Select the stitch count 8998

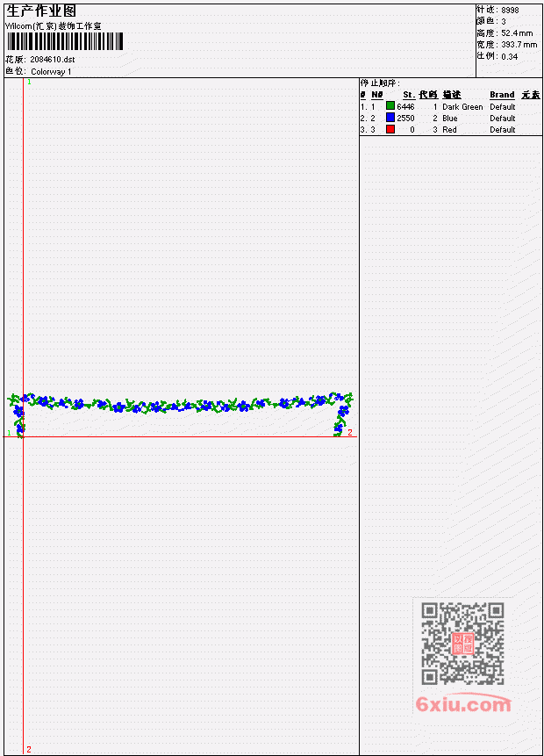(x=511, y=10)
